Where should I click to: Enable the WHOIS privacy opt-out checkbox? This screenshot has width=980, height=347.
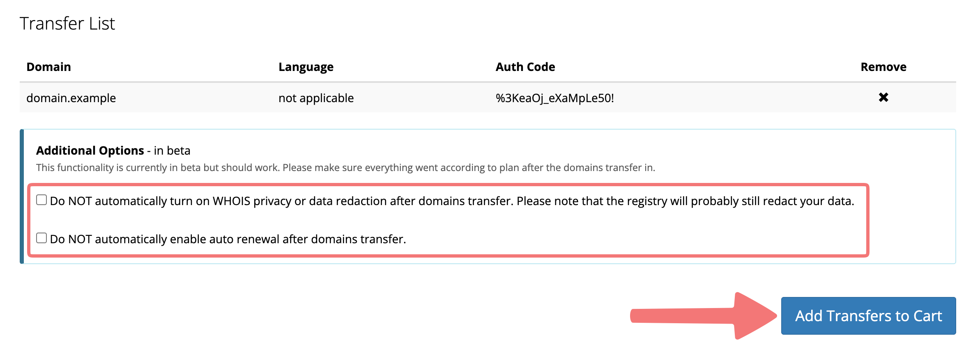click(41, 200)
